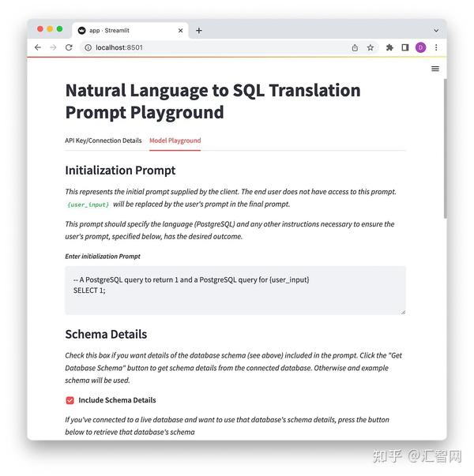This screenshot has width=474, height=476.
Task: Expand the tab search chevron
Action: (436, 30)
